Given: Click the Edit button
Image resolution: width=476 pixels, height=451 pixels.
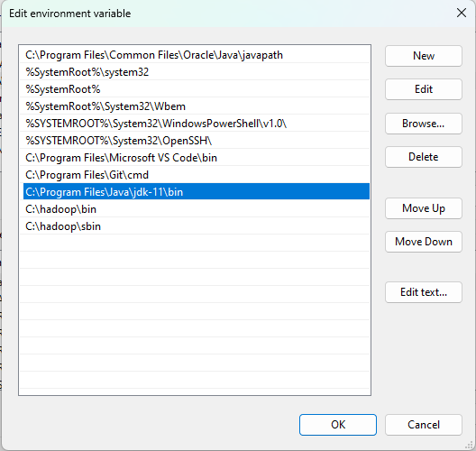Looking at the screenshot, I should (424, 89).
